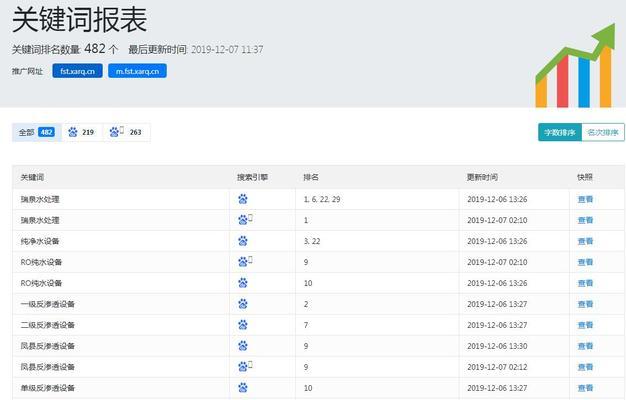Image resolution: width=626 pixels, height=400 pixels.
Task: Switch to Baidu mobile tab showing 263
Action: (126, 132)
